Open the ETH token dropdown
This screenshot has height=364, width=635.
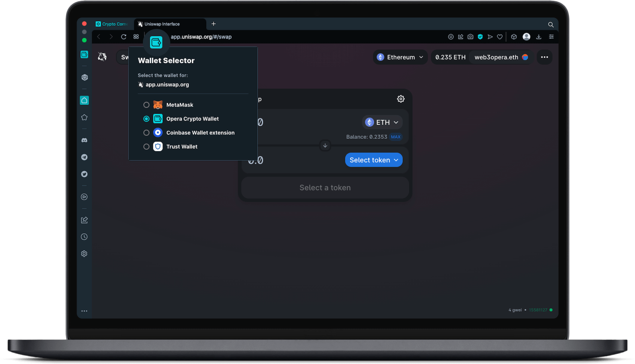382,122
